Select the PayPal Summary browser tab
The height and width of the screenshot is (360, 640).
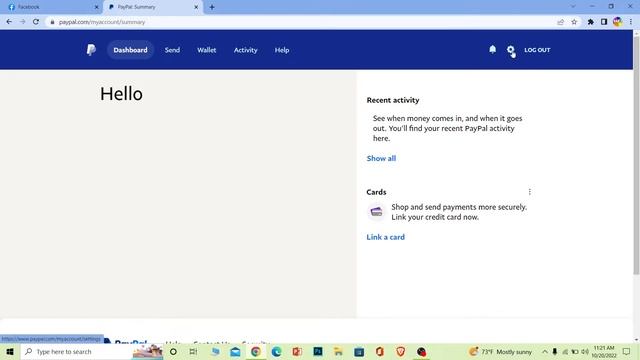(153, 7)
